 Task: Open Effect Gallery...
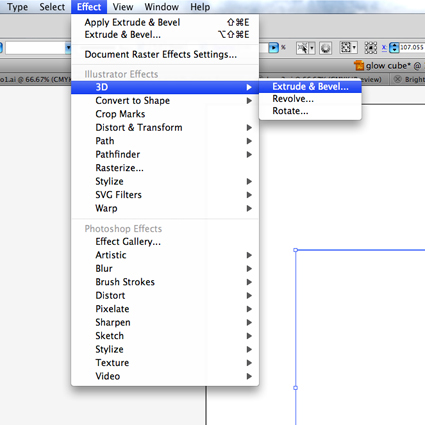pyautogui.click(x=165, y=242)
